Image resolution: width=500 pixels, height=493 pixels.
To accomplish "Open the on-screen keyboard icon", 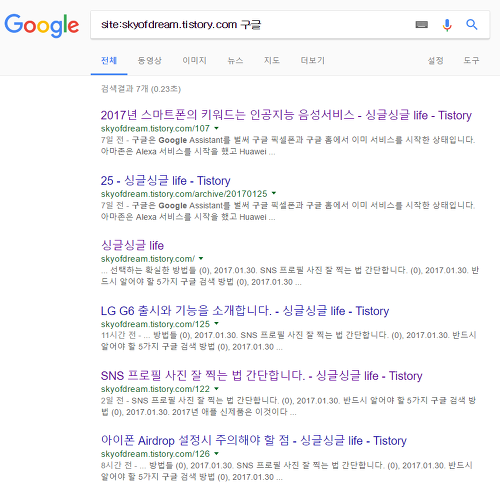I will click(422, 24).
